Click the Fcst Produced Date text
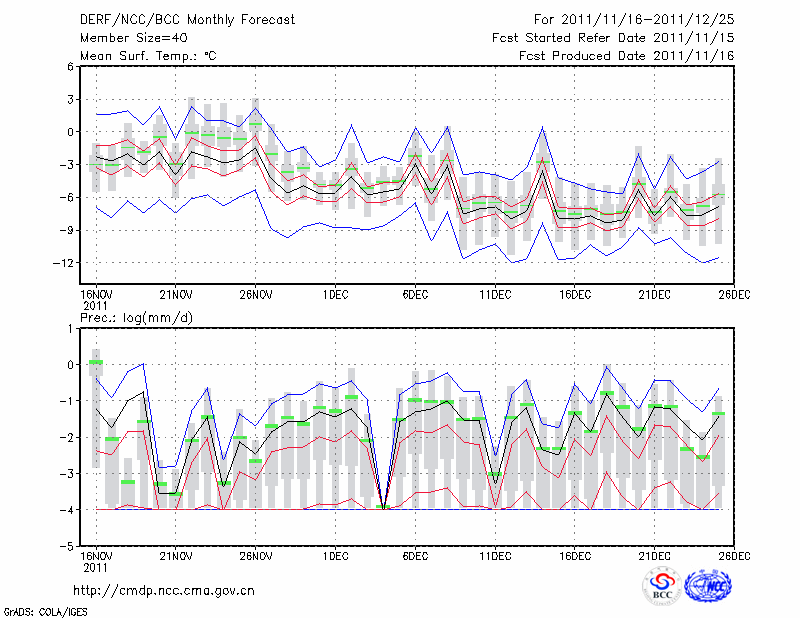This screenshot has height=618, width=800. point(627,56)
